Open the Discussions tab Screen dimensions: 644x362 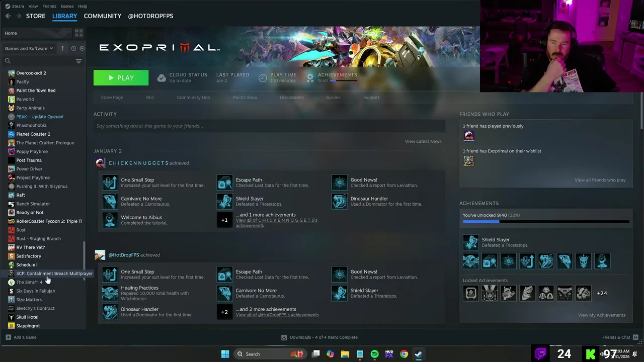pos(292,98)
